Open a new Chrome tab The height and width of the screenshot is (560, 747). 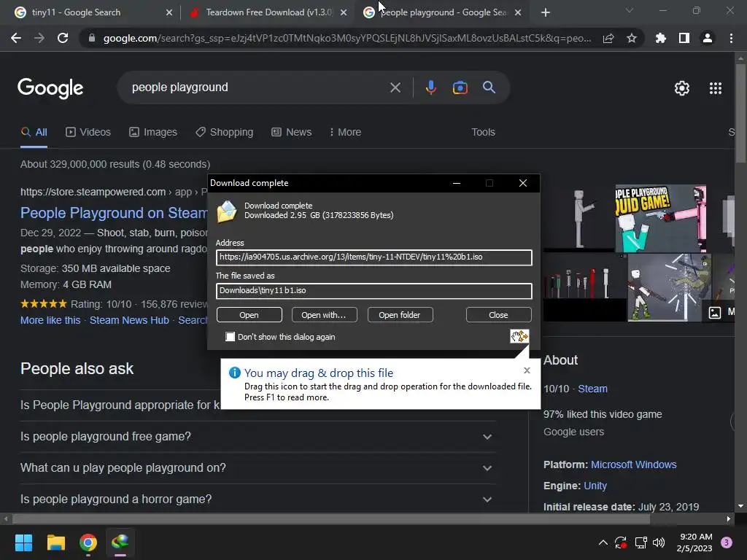point(546,12)
